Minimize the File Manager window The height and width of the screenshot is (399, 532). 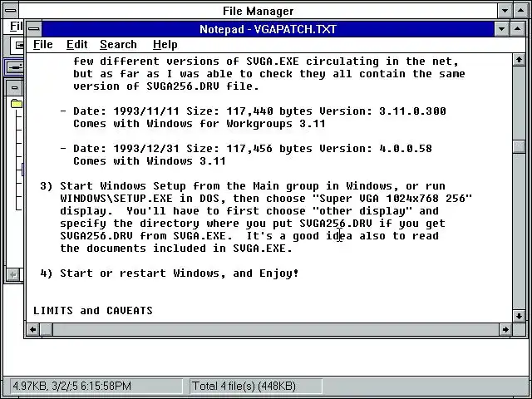tap(505, 11)
